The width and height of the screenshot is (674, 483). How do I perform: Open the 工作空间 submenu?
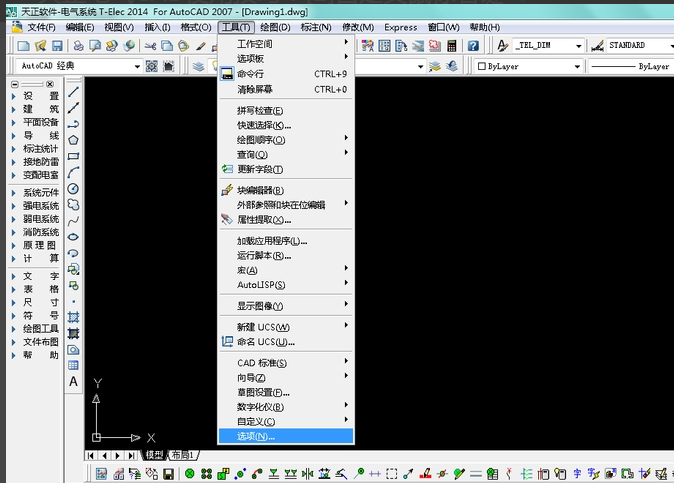coord(286,44)
